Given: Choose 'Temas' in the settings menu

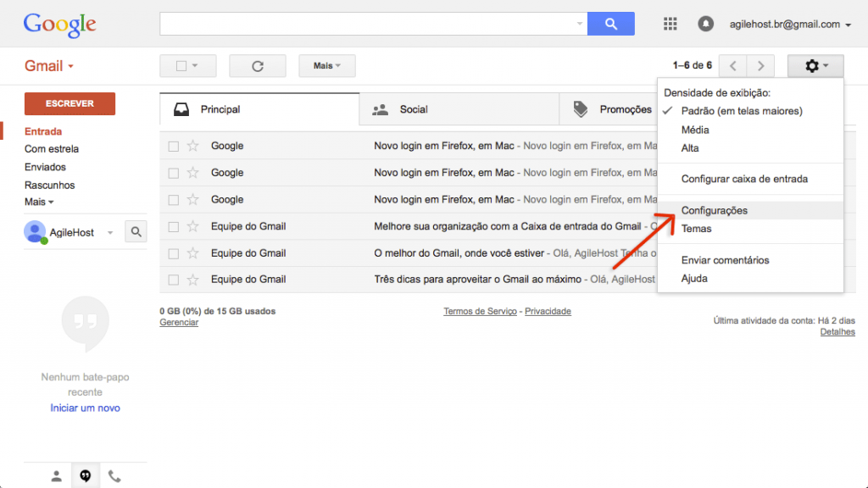Looking at the screenshot, I should 696,229.
